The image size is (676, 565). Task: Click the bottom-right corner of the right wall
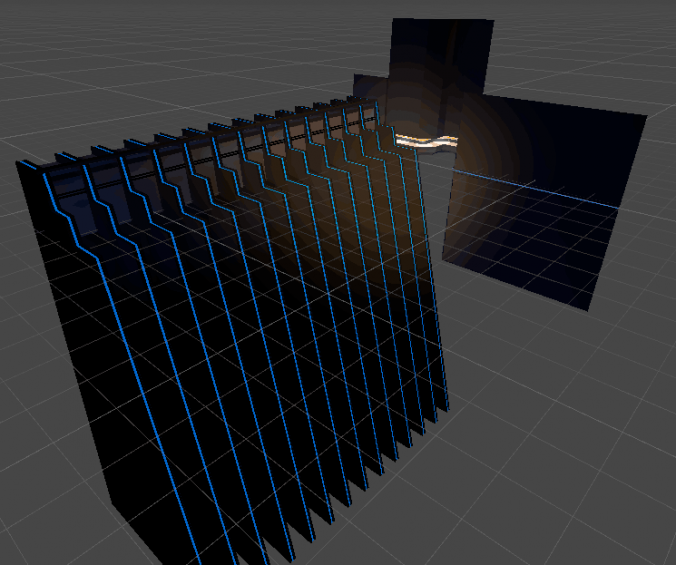[x=590, y=308]
